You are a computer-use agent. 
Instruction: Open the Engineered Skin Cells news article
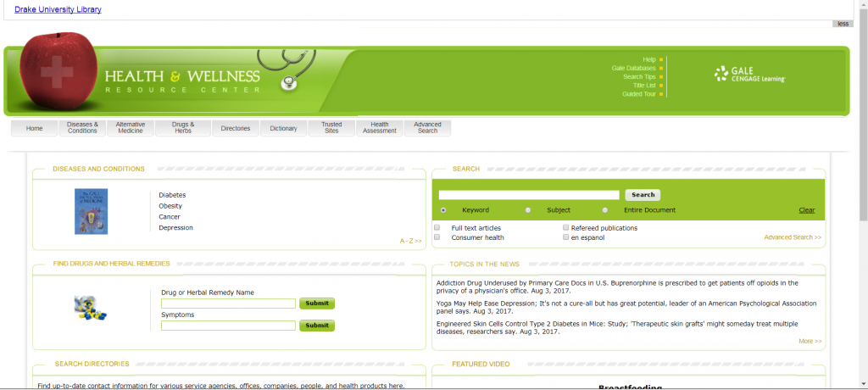point(617,328)
